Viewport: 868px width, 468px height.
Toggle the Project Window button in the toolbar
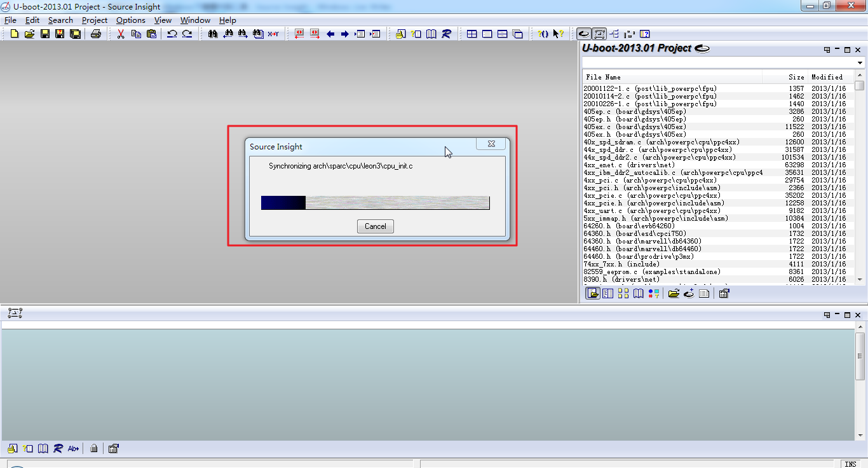[584, 34]
